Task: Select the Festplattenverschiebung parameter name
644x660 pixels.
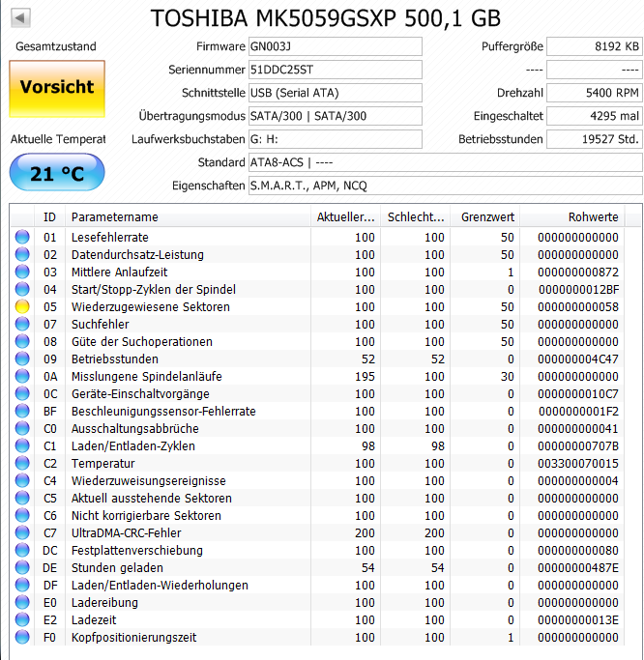Action: (137, 551)
